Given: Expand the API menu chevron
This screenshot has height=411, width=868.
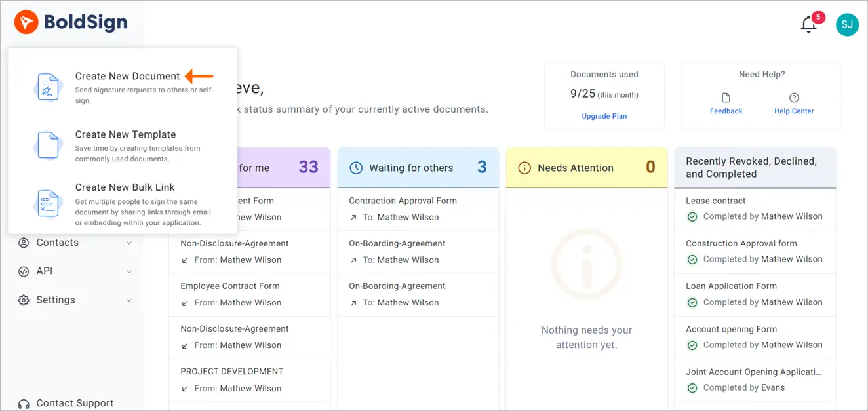Looking at the screenshot, I should (x=129, y=272).
